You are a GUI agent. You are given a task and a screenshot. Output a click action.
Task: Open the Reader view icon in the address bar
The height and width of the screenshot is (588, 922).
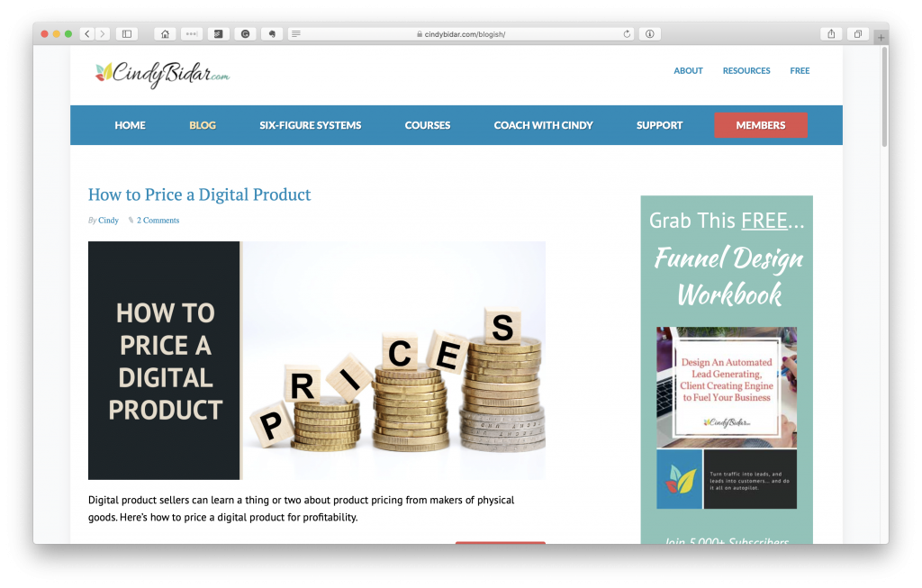(296, 34)
